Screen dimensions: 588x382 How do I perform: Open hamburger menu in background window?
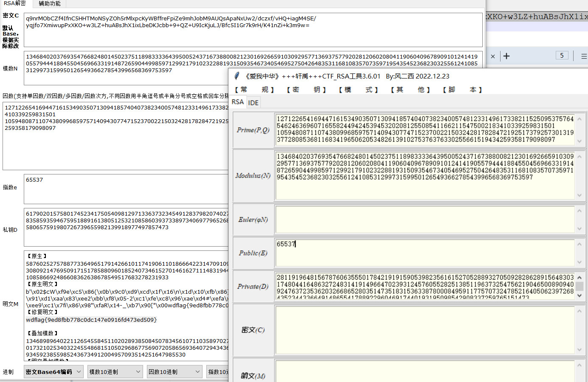click(x=584, y=56)
